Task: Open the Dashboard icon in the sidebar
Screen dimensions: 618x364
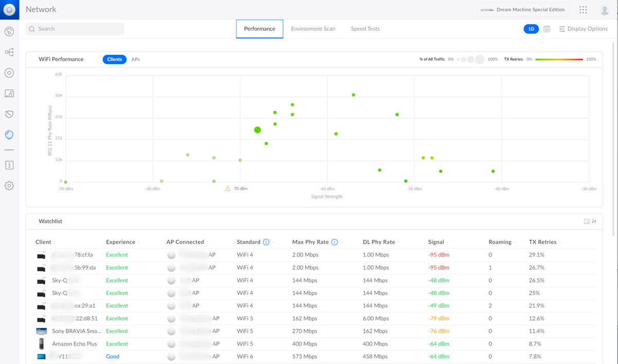Action: (x=9, y=32)
